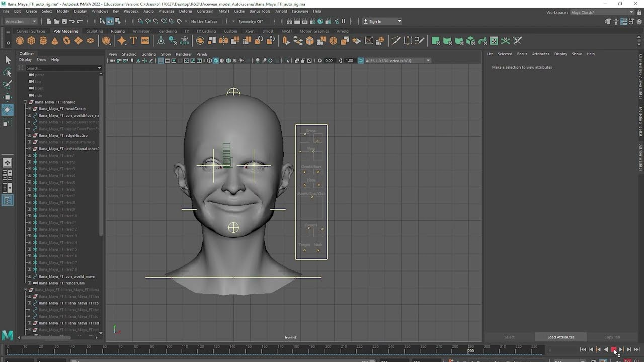Click the undo arrow icon
This screenshot has width=644, height=362.
click(72, 21)
